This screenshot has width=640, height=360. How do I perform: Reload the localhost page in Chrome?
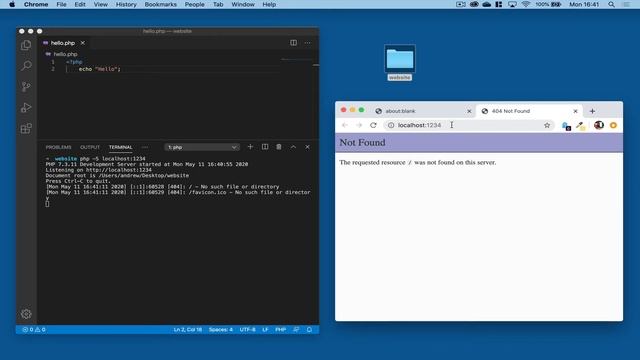click(373, 125)
